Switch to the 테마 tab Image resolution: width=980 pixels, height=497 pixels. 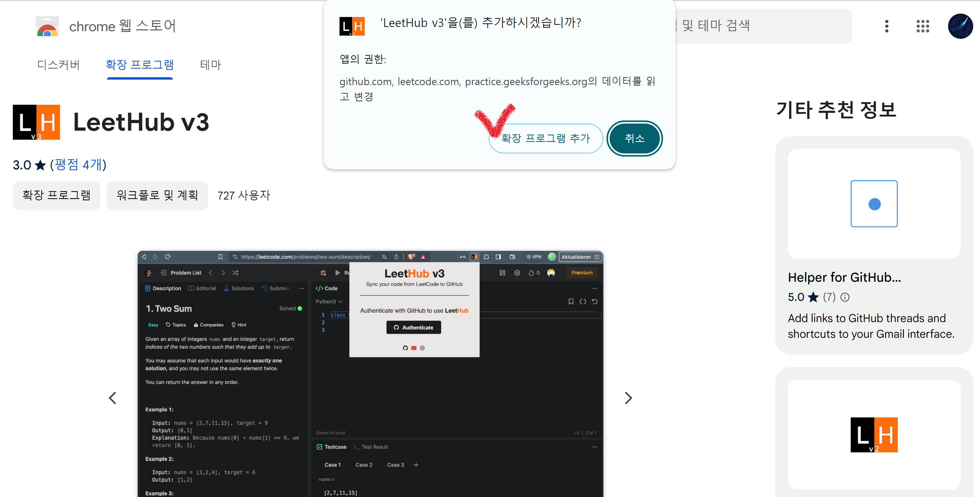pyautogui.click(x=210, y=65)
